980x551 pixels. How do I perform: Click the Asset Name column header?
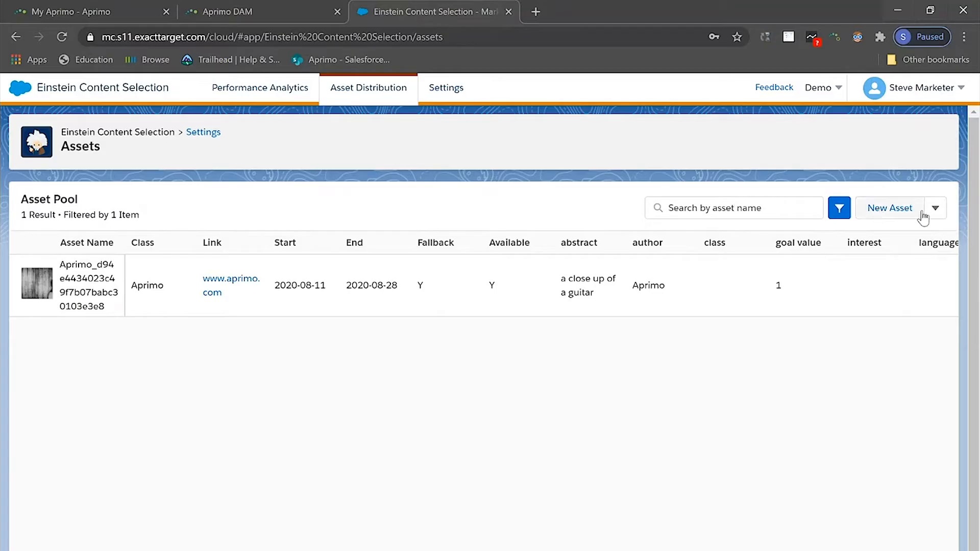click(x=87, y=242)
